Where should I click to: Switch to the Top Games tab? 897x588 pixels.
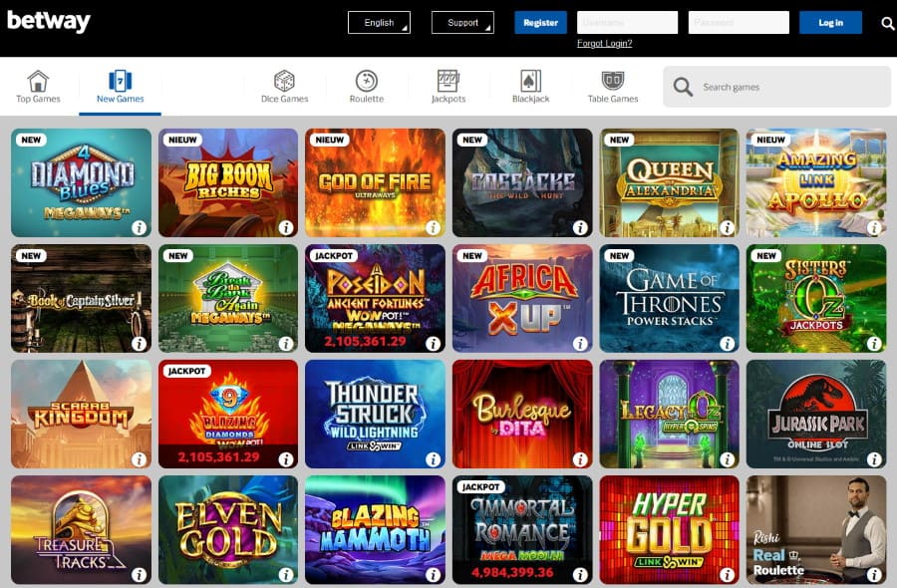click(x=38, y=87)
